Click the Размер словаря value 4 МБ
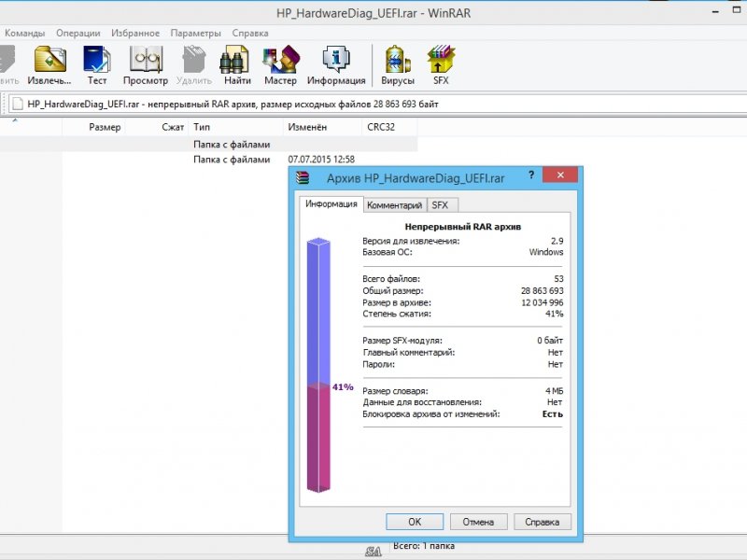 coord(554,391)
